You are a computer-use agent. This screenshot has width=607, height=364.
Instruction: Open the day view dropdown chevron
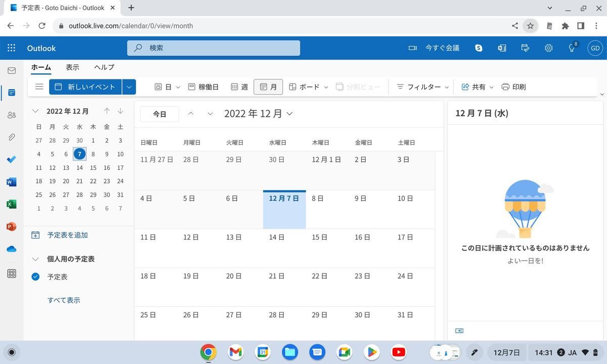point(178,87)
